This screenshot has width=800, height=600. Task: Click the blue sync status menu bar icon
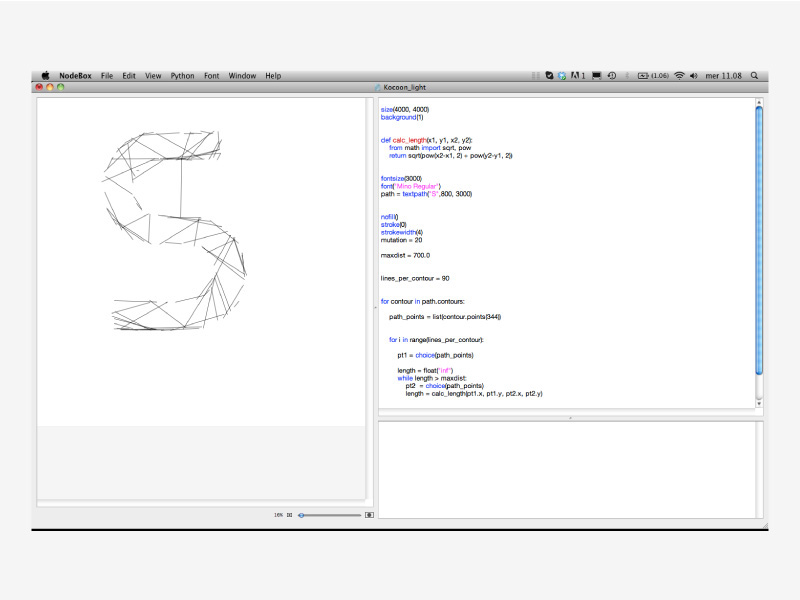pyautogui.click(x=562, y=76)
